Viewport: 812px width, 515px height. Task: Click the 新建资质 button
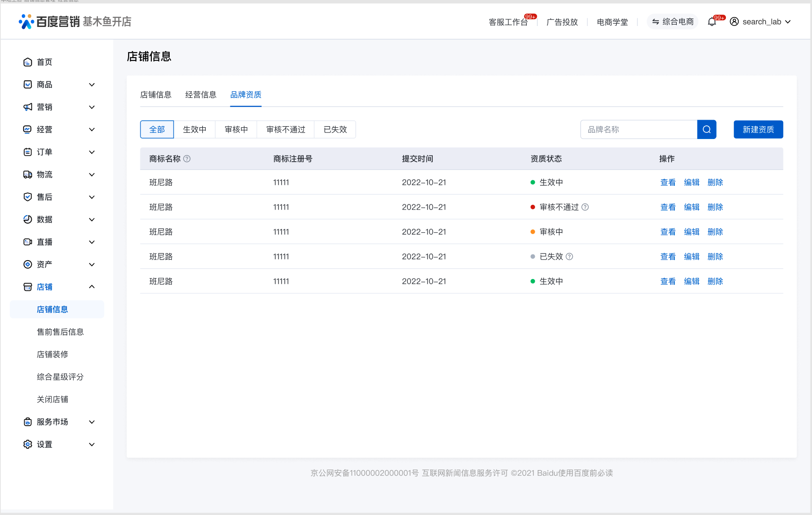[x=758, y=130]
